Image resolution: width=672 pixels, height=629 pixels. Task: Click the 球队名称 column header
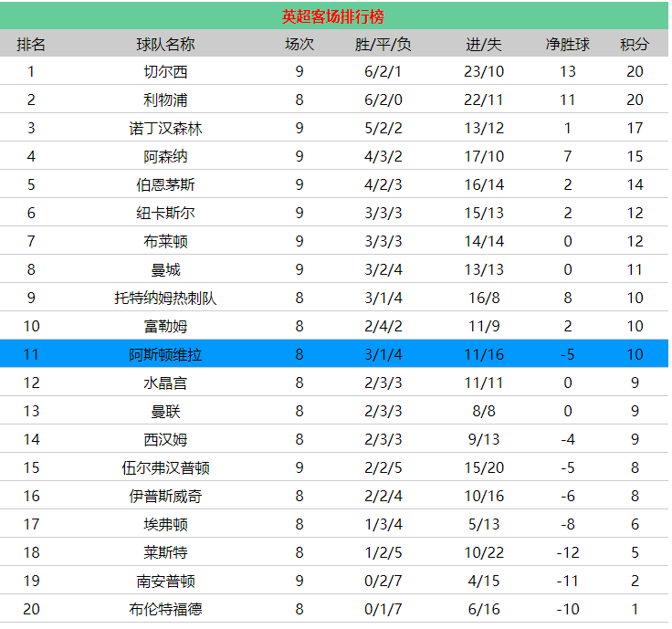click(165, 44)
